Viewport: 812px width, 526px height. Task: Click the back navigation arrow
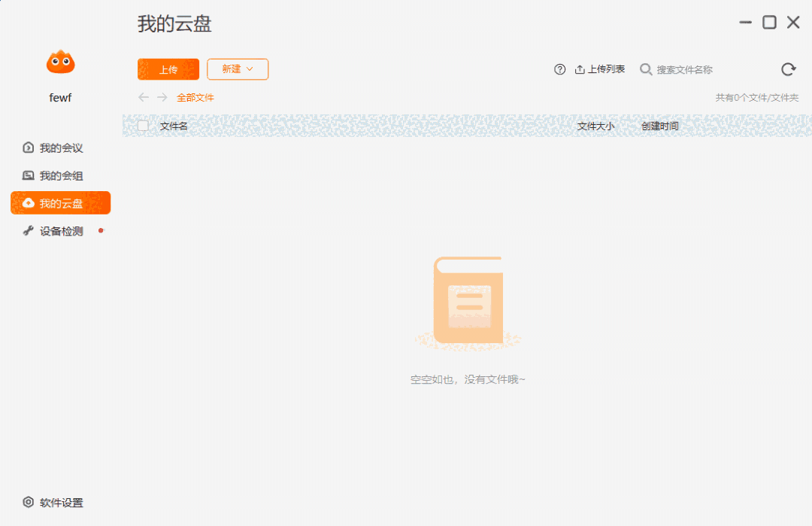coord(143,97)
